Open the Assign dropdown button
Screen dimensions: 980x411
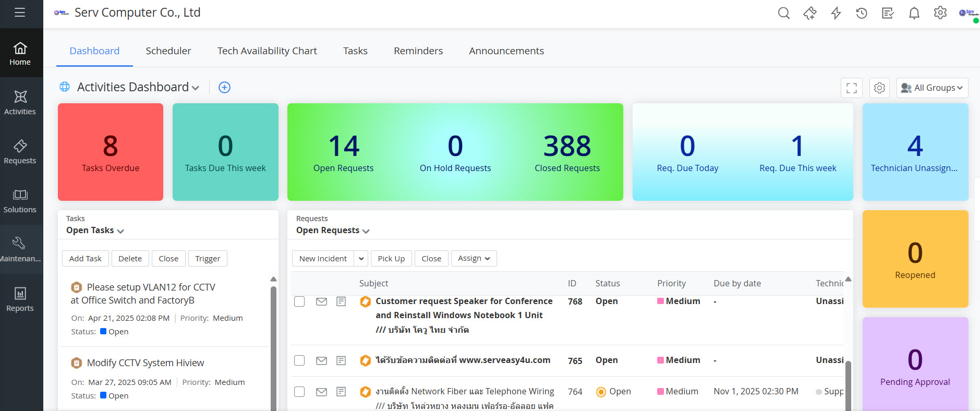pyautogui.click(x=474, y=259)
